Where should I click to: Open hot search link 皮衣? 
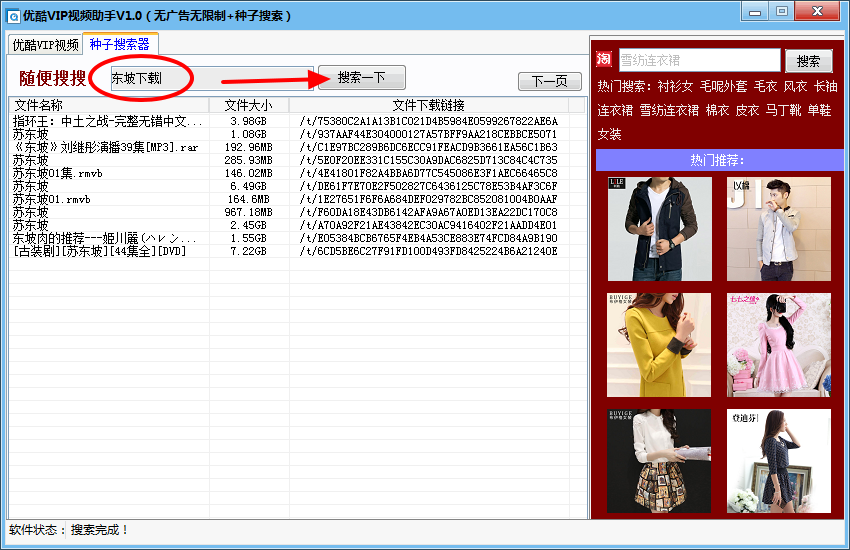click(x=747, y=111)
